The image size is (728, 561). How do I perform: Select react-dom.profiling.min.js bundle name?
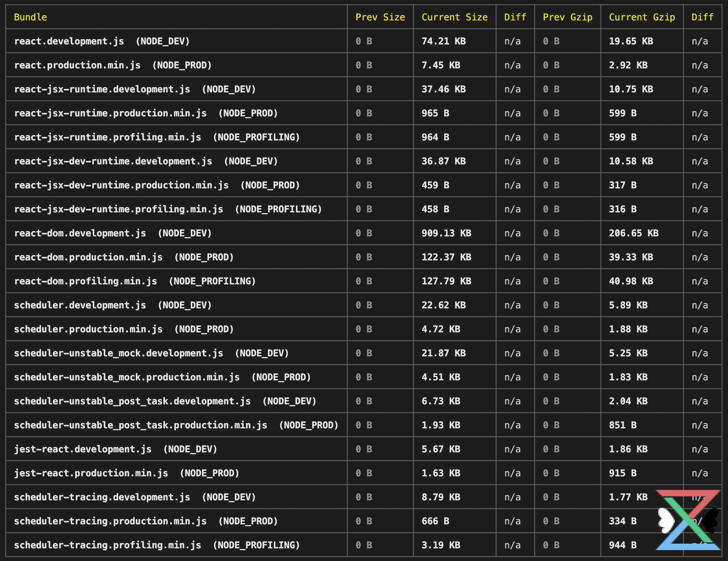[86, 281]
